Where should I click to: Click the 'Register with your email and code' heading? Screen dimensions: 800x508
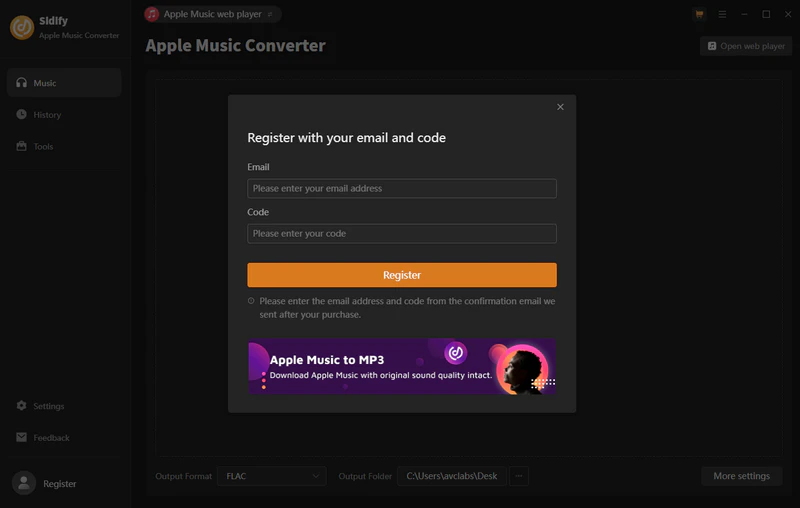pyautogui.click(x=346, y=138)
